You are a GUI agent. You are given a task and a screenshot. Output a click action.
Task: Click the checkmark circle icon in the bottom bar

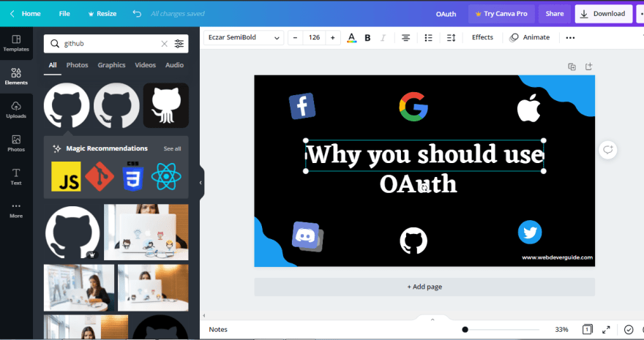pyautogui.click(x=629, y=329)
